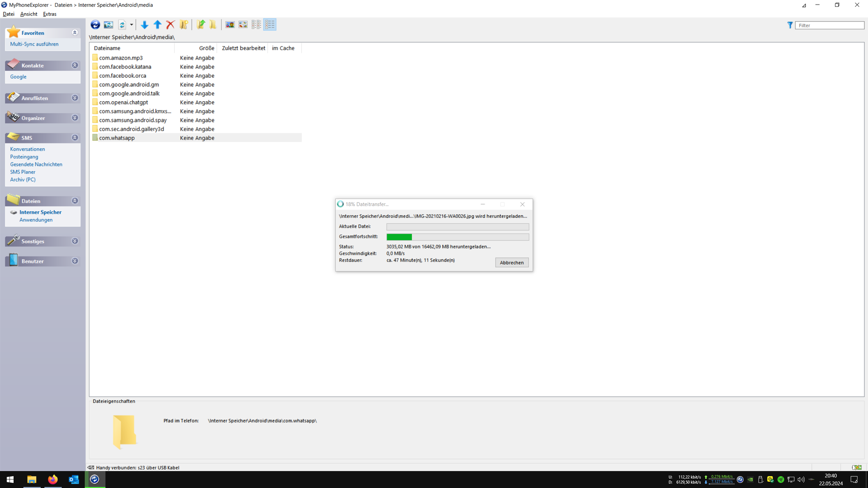Image resolution: width=868 pixels, height=488 pixels.
Task: Go up one folder level icon
Action: coord(201,25)
